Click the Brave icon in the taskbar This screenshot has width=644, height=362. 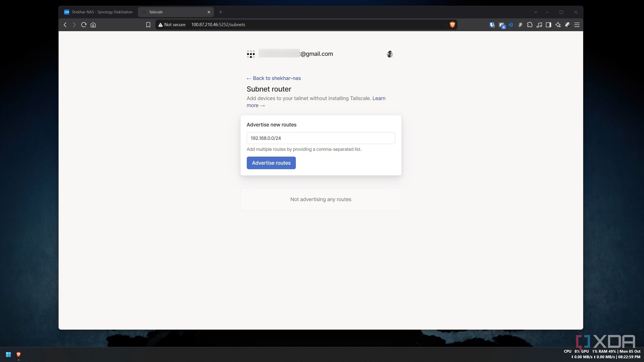(18, 354)
